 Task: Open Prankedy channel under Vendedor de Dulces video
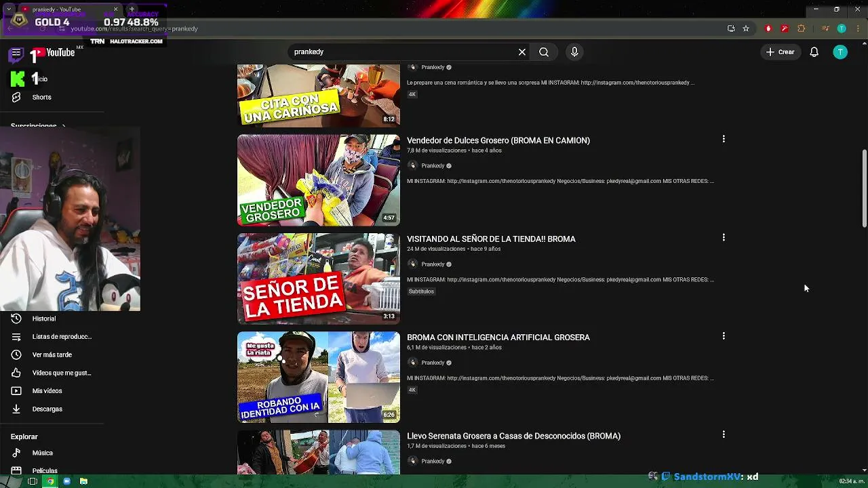point(433,166)
